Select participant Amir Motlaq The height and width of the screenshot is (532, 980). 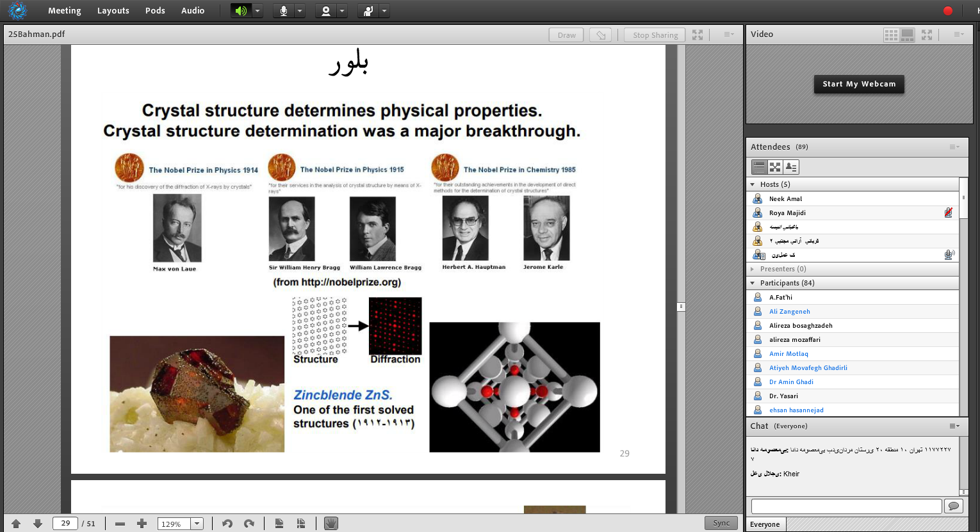coord(853,353)
